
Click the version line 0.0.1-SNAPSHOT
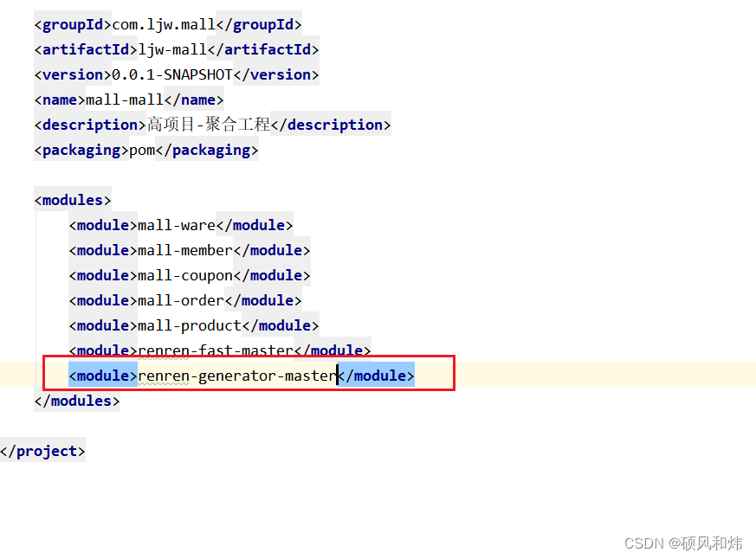tap(177, 74)
